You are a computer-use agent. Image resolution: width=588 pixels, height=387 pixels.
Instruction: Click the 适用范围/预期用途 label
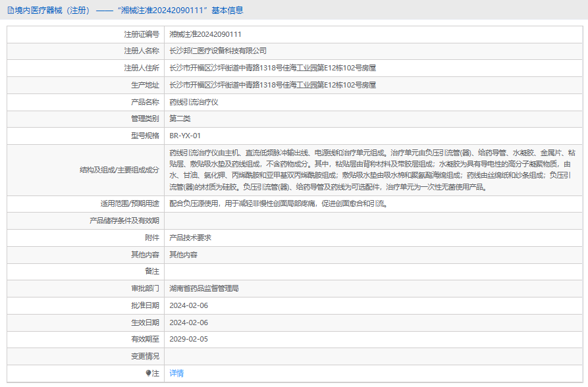[x=130, y=203]
